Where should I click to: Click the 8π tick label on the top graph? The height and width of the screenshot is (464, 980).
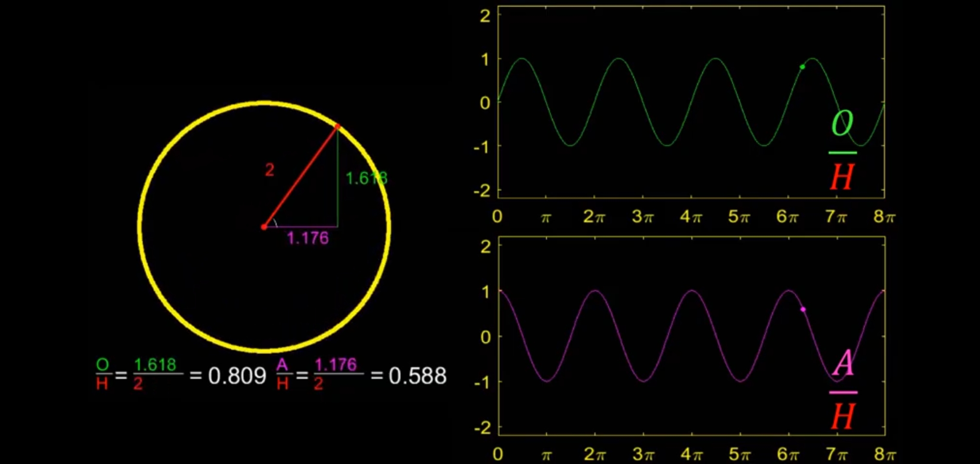tap(884, 217)
